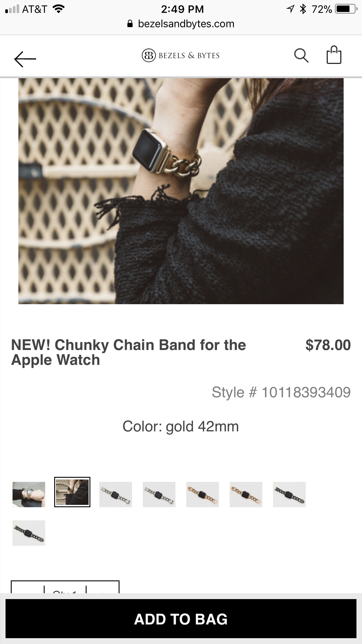Choose the black band swatch in top row
This screenshot has height=644, width=362.
pos(289,494)
